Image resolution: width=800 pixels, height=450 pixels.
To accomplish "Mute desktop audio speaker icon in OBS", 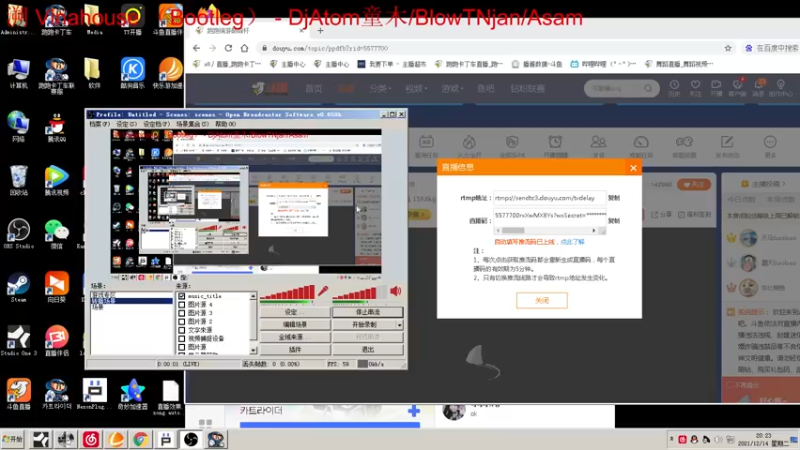I will coord(395,291).
